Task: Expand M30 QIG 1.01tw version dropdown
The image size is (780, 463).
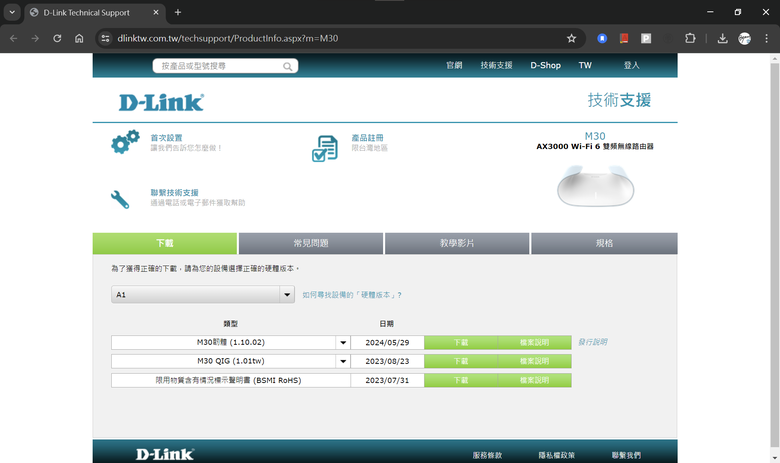Action: coord(343,361)
